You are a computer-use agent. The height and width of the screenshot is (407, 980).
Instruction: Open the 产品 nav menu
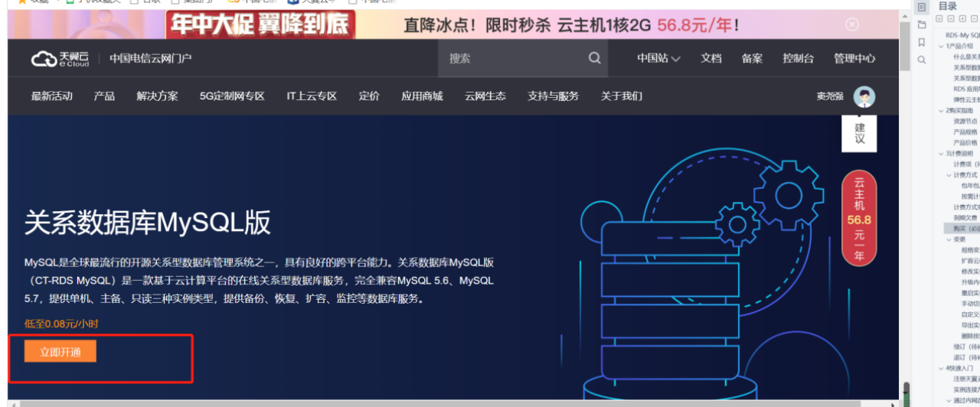(104, 96)
